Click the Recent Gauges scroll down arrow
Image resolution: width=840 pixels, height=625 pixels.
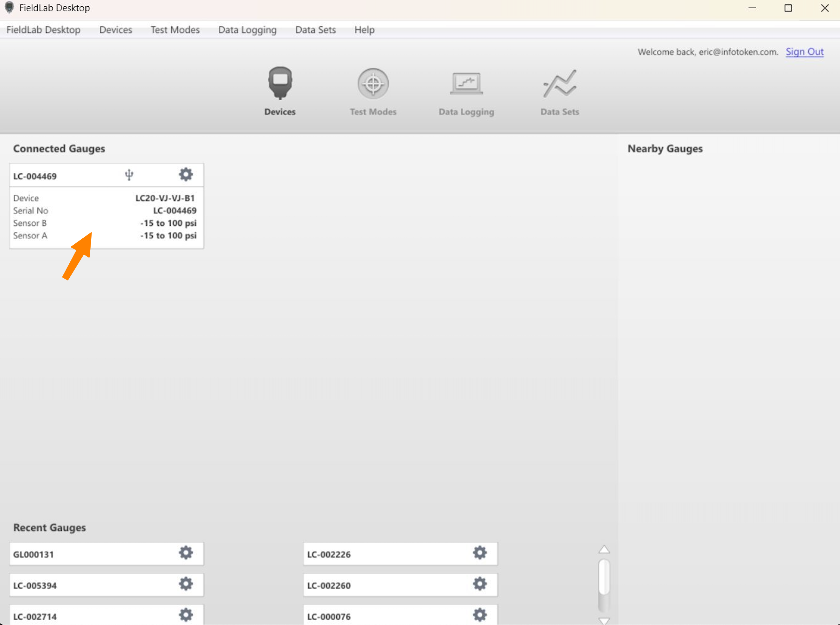604,621
